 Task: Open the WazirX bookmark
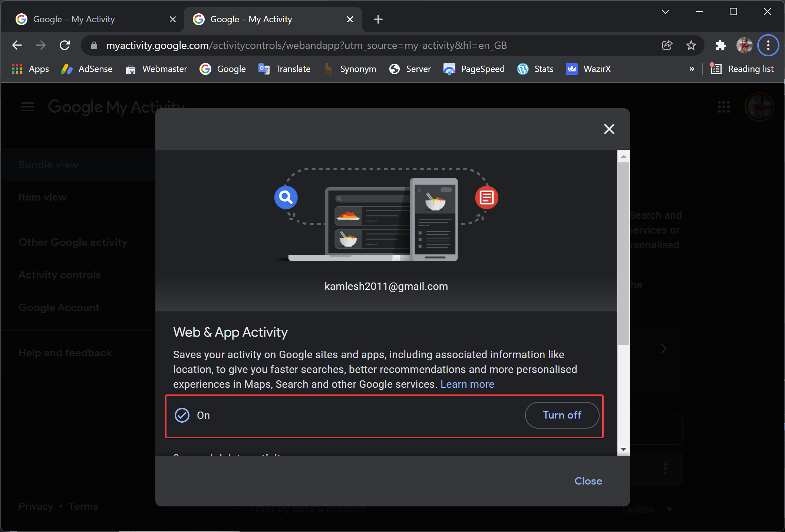point(588,69)
